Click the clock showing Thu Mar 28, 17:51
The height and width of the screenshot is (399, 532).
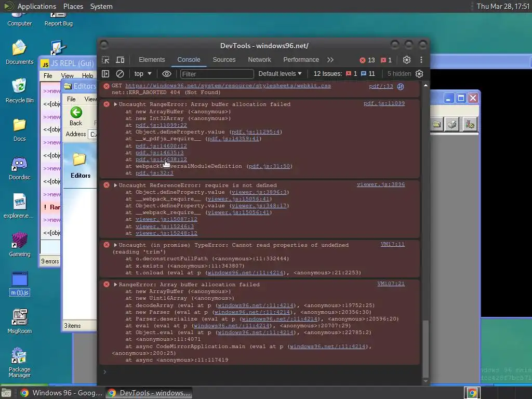point(503,6)
